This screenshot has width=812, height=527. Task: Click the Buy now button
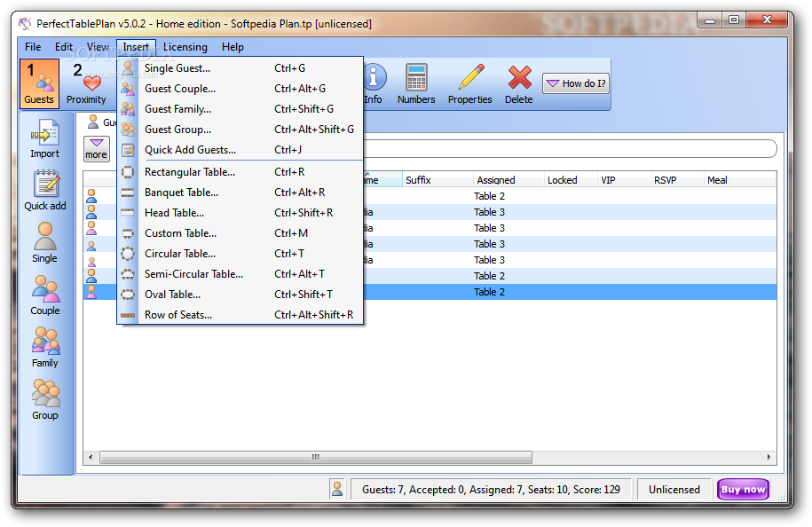[743, 489]
